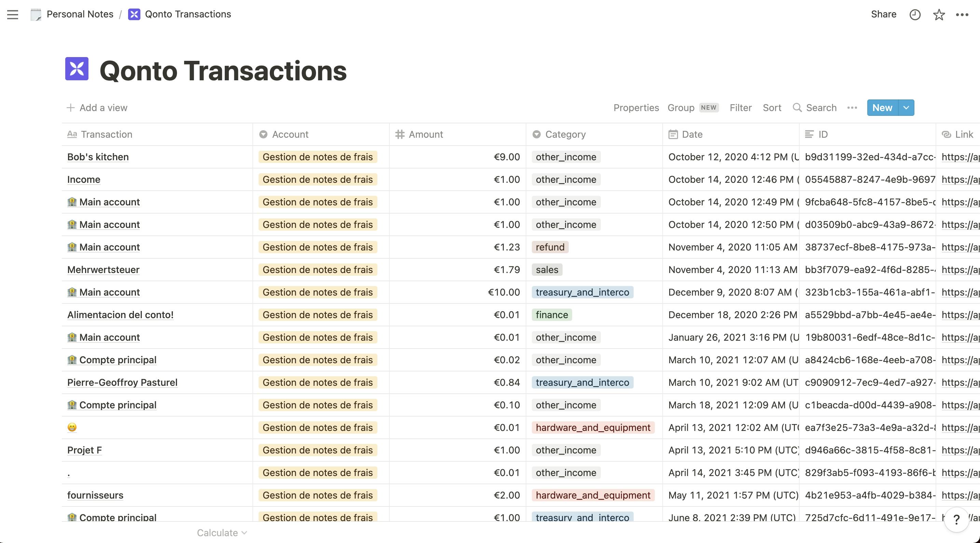Expand the New button dropdown arrow
The image size is (980, 543).
[x=906, y=108]
